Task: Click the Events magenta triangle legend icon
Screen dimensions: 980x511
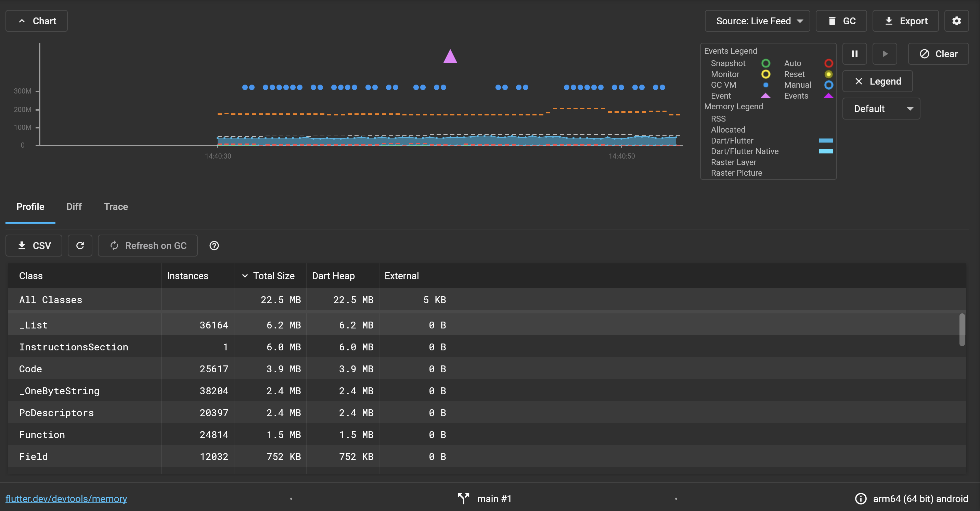Action: (828, 96)
